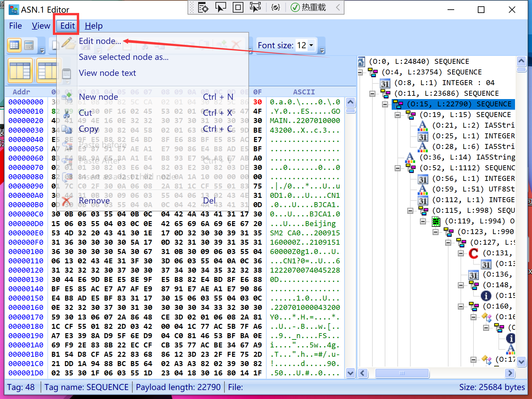532x399 pixels.
Task: Collapse the (0:131 context-specific C node
Action: 461,253
